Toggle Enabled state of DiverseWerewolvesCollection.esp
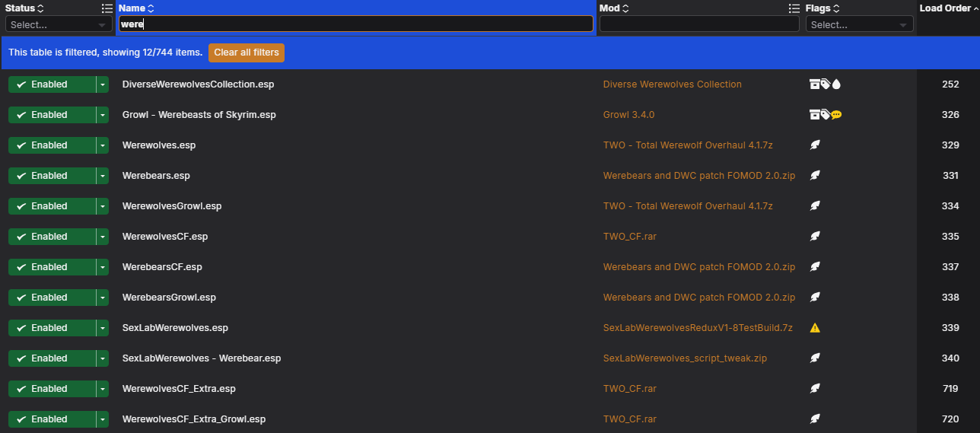The height and width of the screenshot is (433, 980). 52,84
